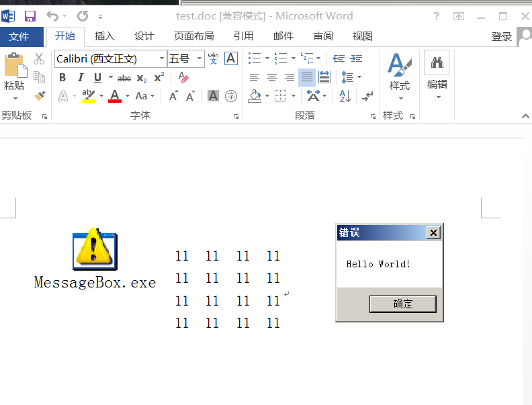532x405 pixels.
Task: Center align the text
Action: 272,77
